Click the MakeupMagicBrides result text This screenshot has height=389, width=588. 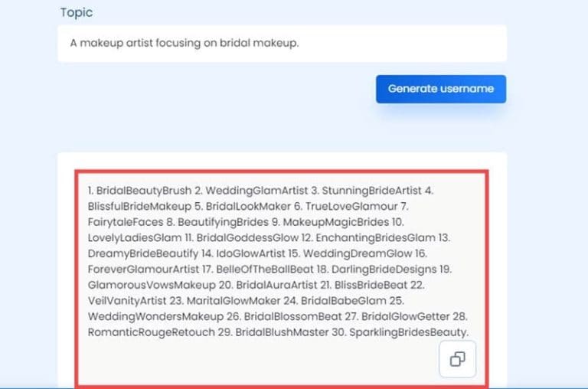coord(336,222)
